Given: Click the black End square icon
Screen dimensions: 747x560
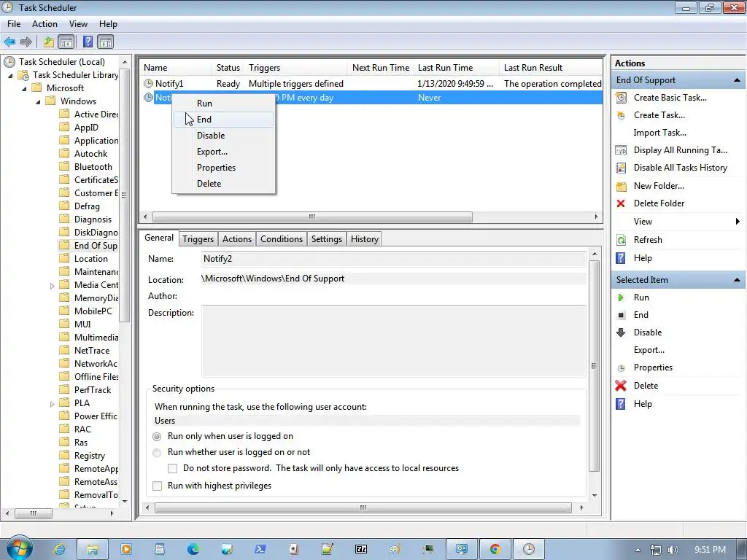Looking at the screenshot, I should (x=621, y=315).
